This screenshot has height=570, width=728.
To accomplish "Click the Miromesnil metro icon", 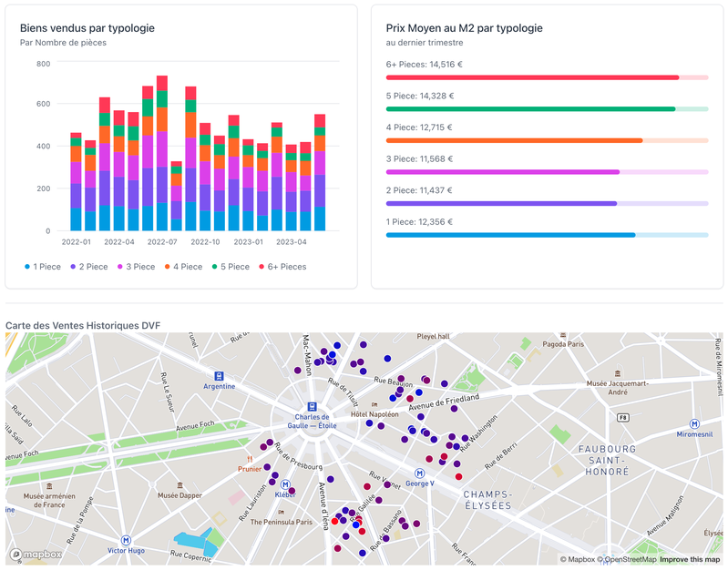I will click(694, 423).
